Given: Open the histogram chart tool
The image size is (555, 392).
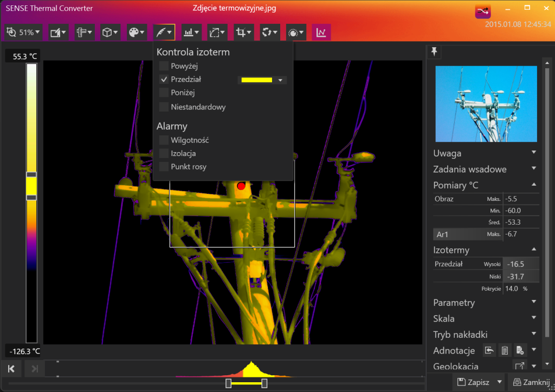Looking at the screenshot, I should click(x=192, y=32).
